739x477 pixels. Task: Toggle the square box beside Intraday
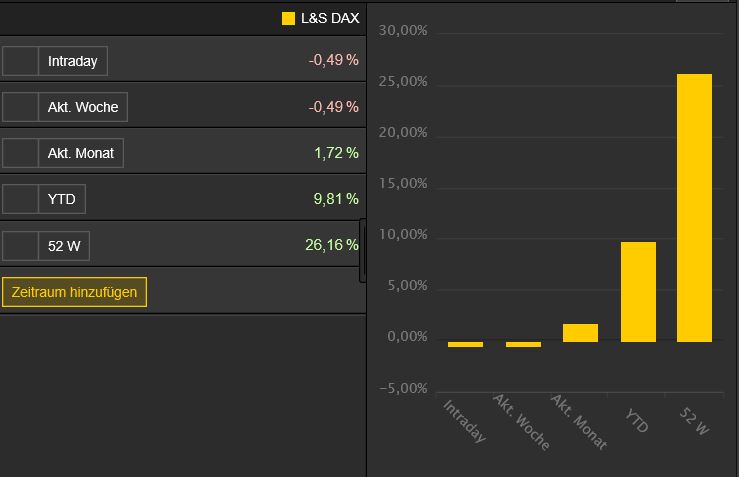(x=20, y=61)
